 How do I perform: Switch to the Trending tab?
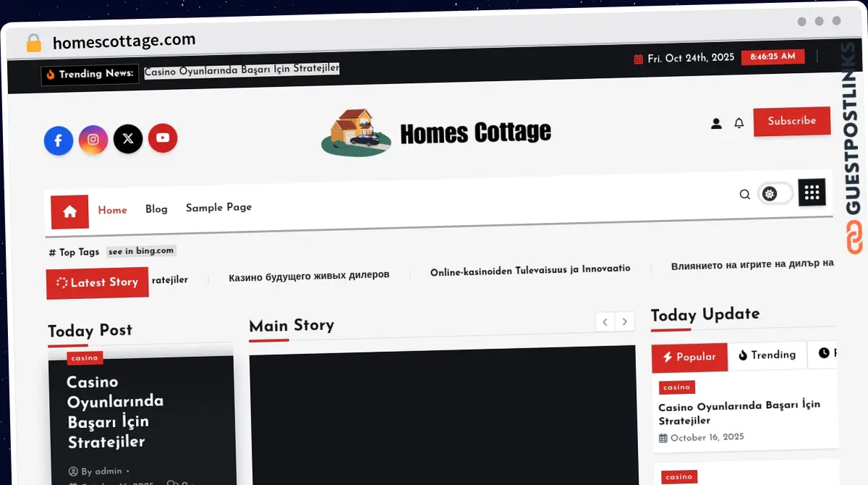[x=767, y=355]
